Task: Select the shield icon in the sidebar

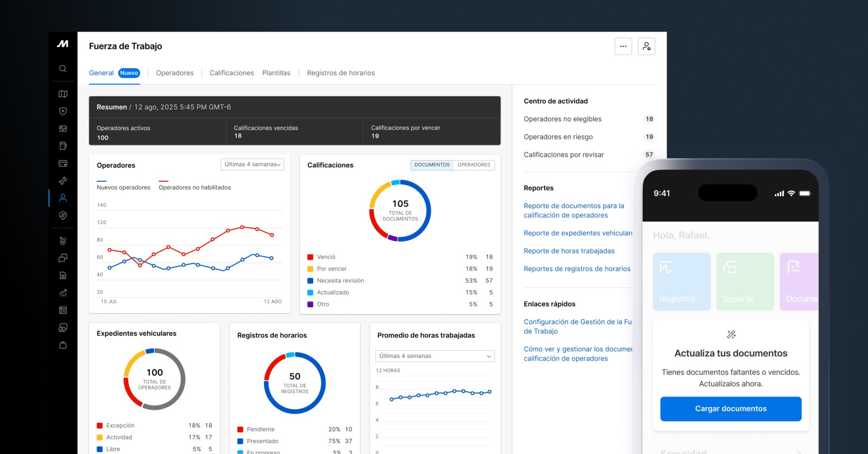Action: [63, 111]
